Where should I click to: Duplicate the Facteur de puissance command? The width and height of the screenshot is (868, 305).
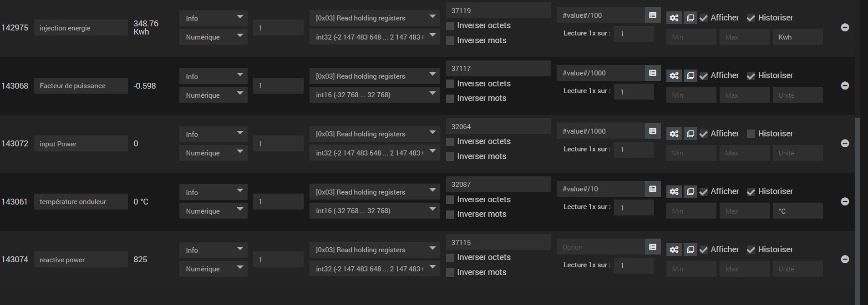(x=690, y=75)
